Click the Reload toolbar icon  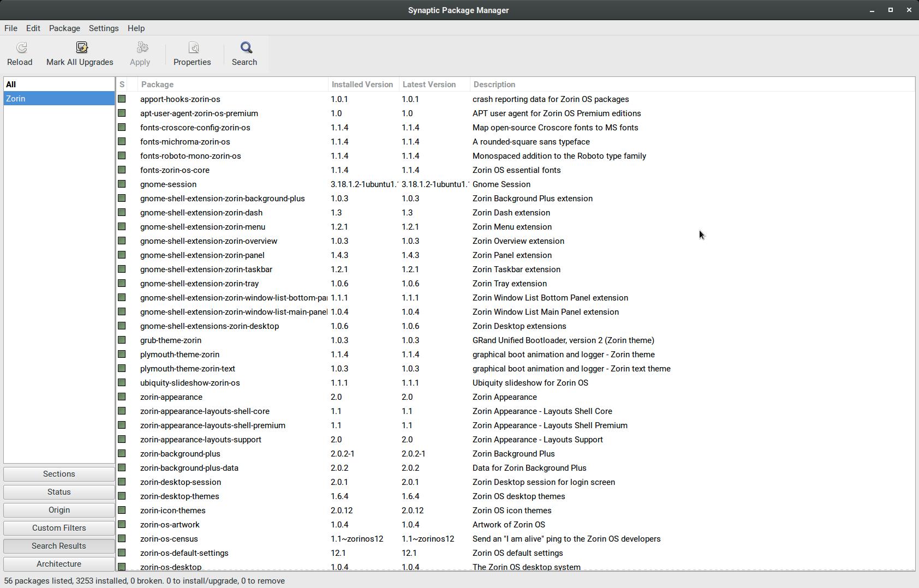coord(20,48)
